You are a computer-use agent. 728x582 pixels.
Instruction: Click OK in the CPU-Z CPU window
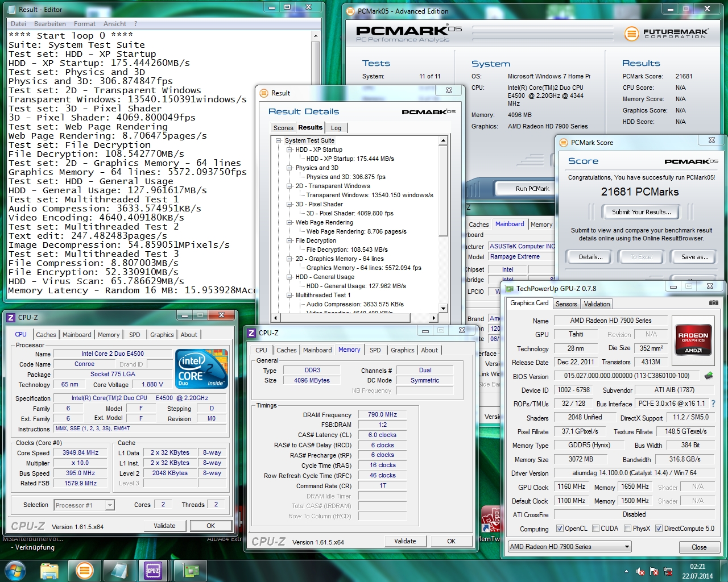210,526
